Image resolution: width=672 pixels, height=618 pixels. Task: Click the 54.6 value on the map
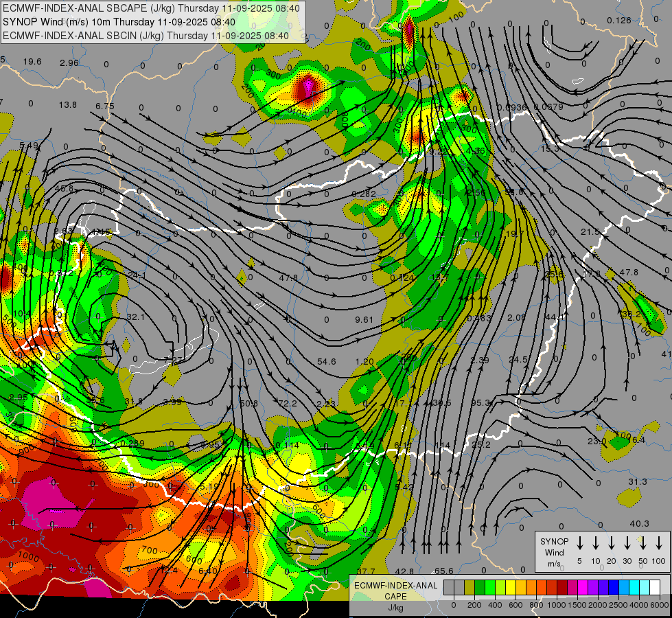click(x=327, y=362)
